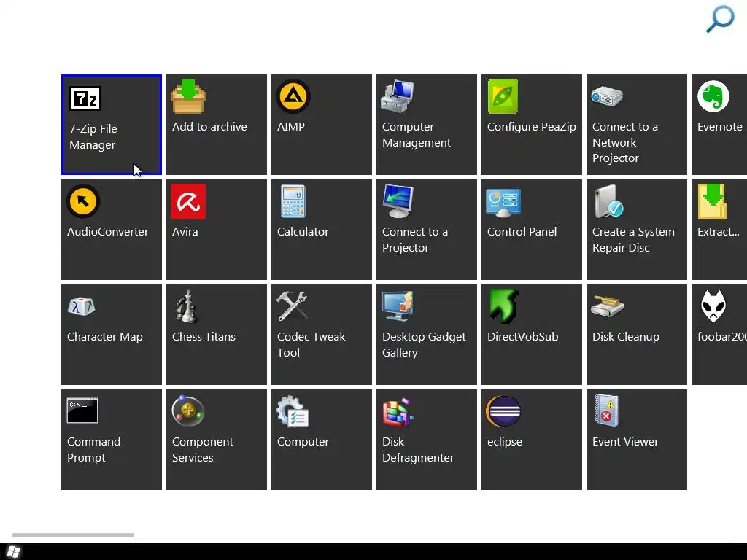Open the AIMP player icon
Viewport: 747px width, 560px height.
coord(293,96)
